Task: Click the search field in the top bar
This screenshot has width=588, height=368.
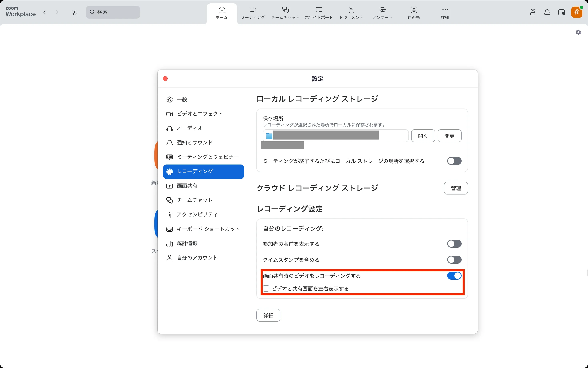Action: tap(113, 12)
